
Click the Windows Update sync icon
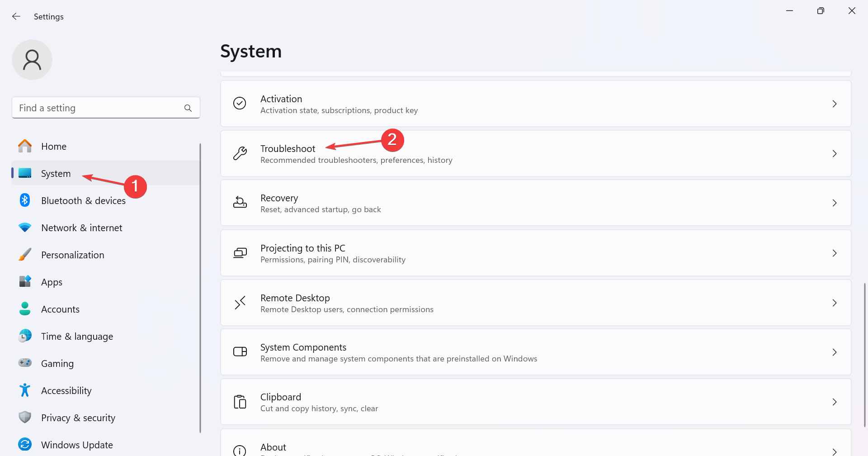25,445
